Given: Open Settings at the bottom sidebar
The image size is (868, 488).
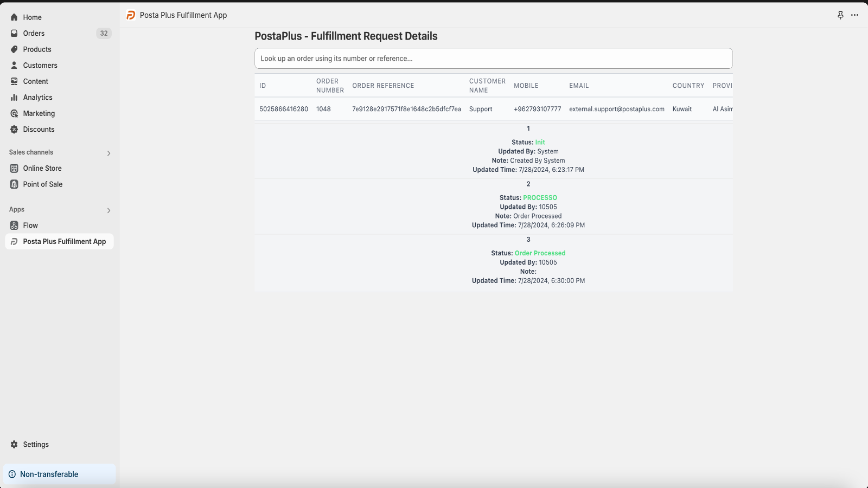Looking at the screenshot, I should [36, 444].
